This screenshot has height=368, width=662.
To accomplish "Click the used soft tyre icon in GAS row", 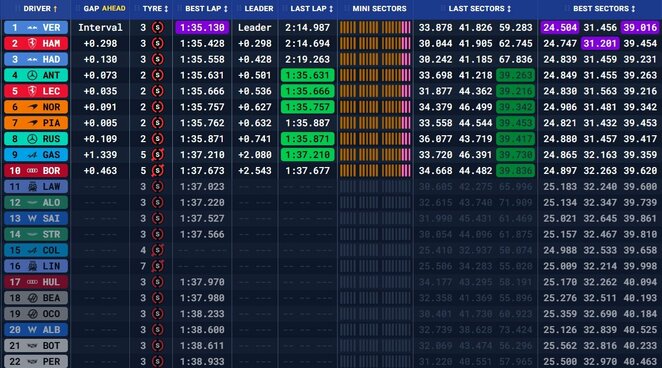I will pos(157,155).
